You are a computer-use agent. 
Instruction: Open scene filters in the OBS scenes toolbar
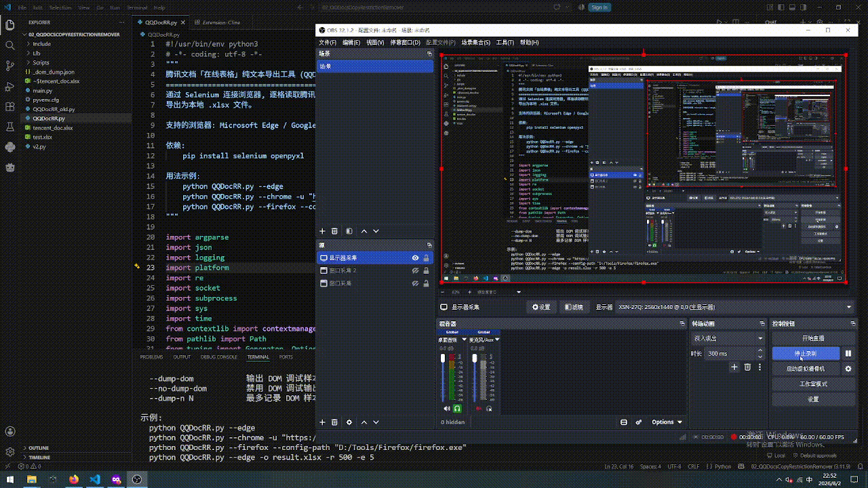point(349,231)
